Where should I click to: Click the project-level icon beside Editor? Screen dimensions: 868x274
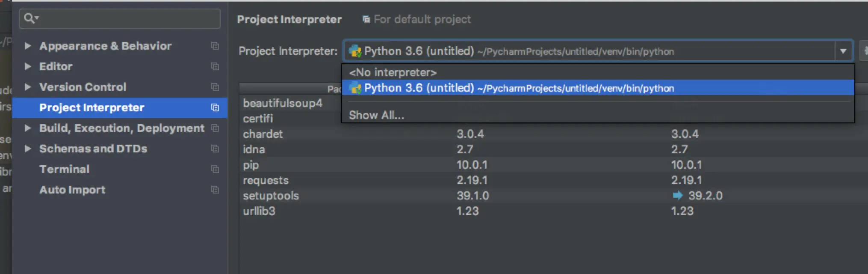[x=215, y=66]
